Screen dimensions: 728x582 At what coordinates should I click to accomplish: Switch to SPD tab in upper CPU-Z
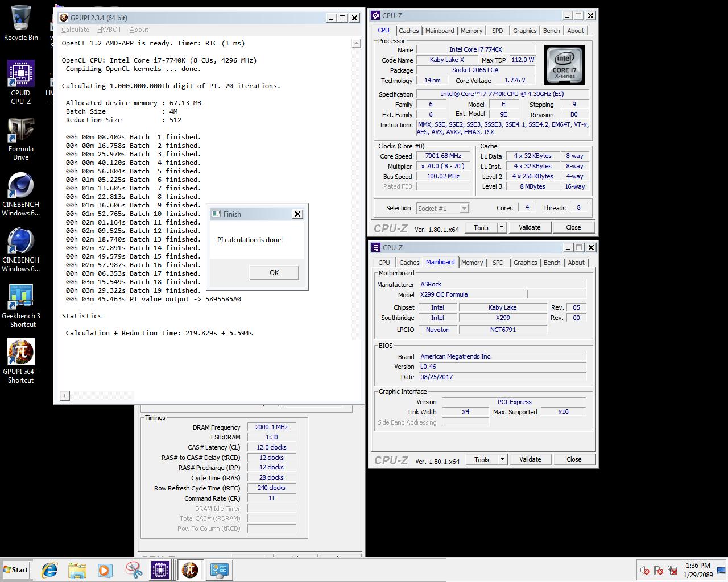[x=498, y=31]
